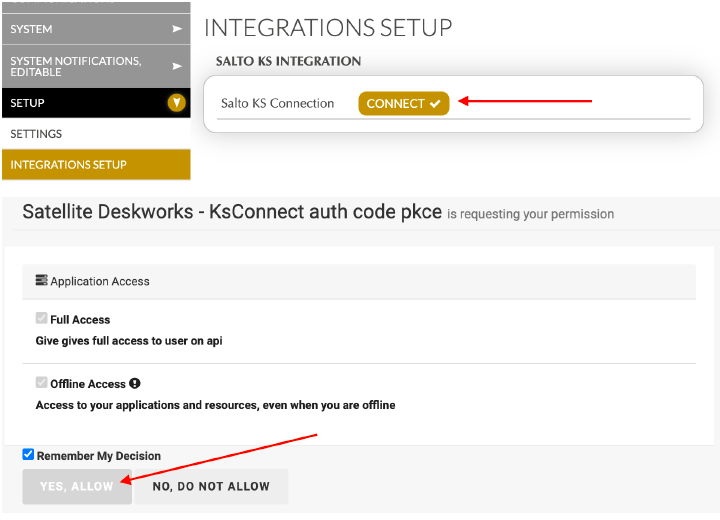Click the 'SALTO KS INTEGRATION' heading

click(x=288, y=61)
